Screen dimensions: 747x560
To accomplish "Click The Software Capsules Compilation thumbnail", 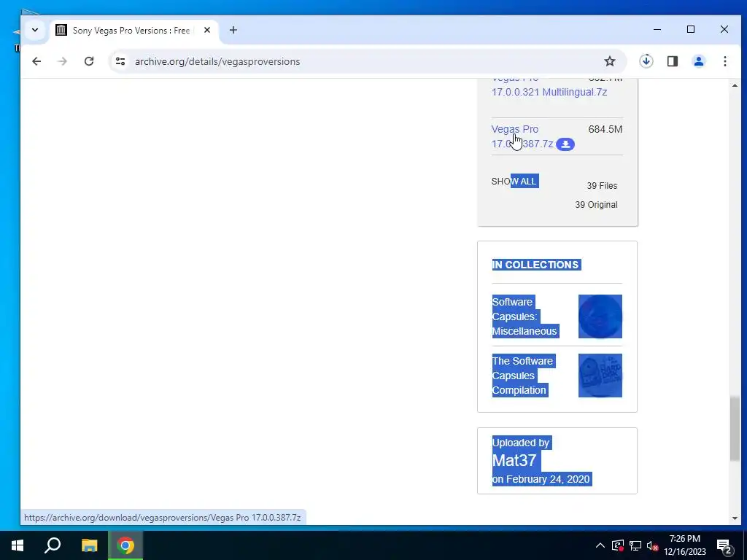I will click(x=600, y=376).
